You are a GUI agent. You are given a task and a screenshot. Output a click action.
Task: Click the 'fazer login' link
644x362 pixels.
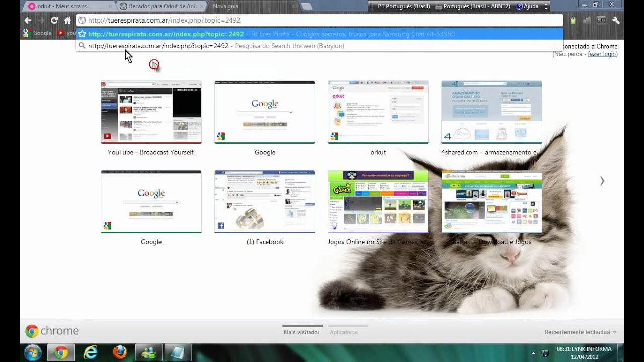click(602, 54)
